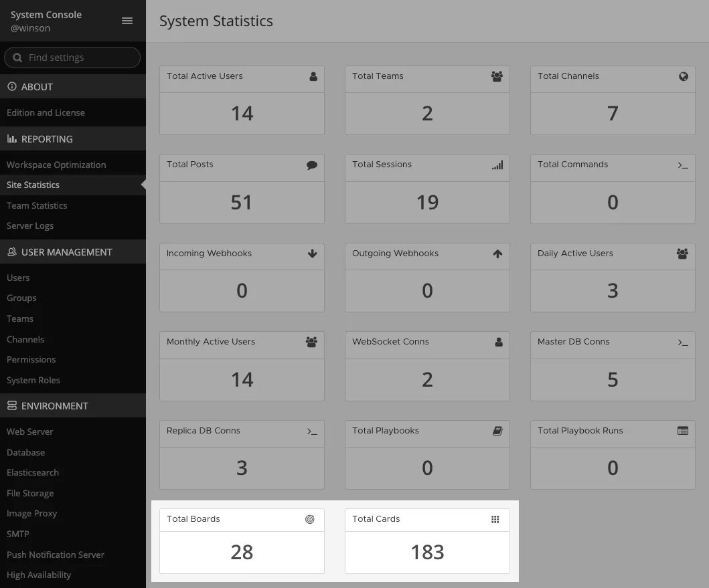The height and width of the screenshot is (588, 709).
Task: Click the Outgoing Webhooks card label
Action: 395,253
